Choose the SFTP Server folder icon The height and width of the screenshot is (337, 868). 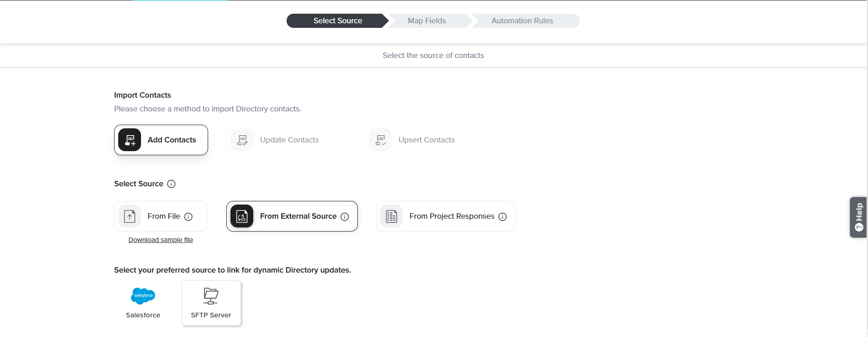(x=211, y=296)
